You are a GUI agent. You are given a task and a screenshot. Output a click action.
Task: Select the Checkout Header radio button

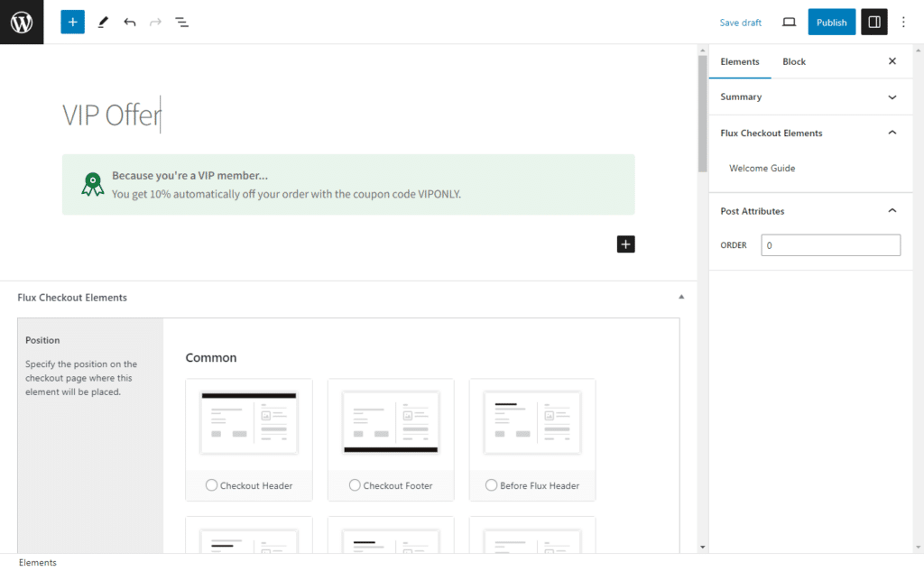pos(212,485)
